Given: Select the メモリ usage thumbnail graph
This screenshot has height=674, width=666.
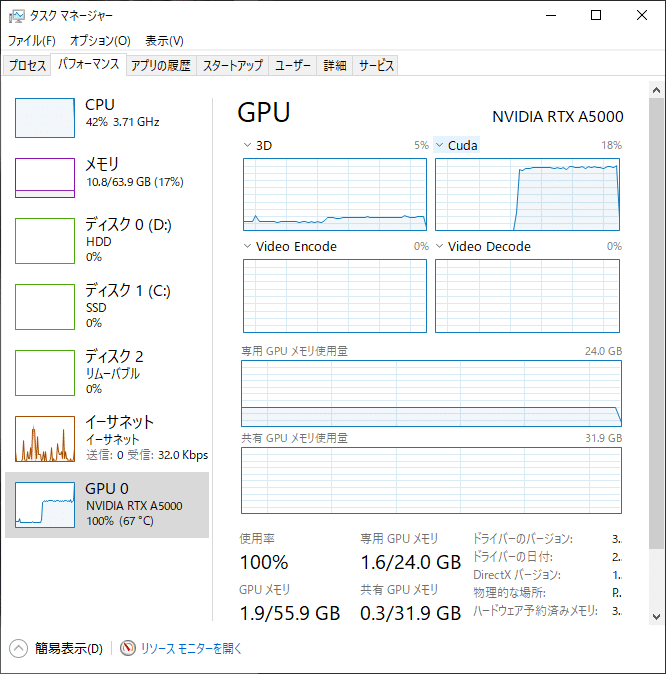Looking at the screenshot, I should (x=45, y=178).
